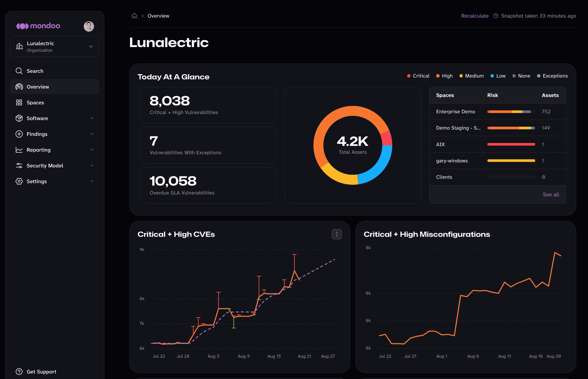Screen dimensions: 588x379
Task: Open Search in the sidebar
Action: point(55,71)
